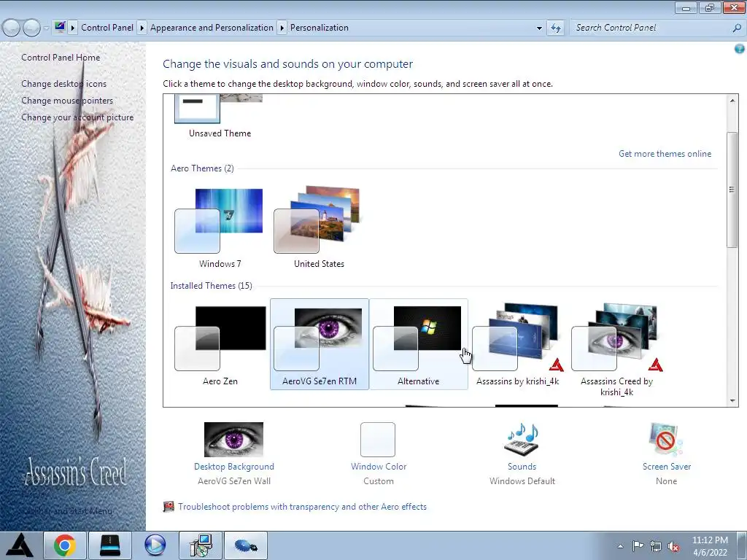747x560 pixels.
Task: Expand arrow before Control Panel breadcrumb
Action: [x=73, y=28]
